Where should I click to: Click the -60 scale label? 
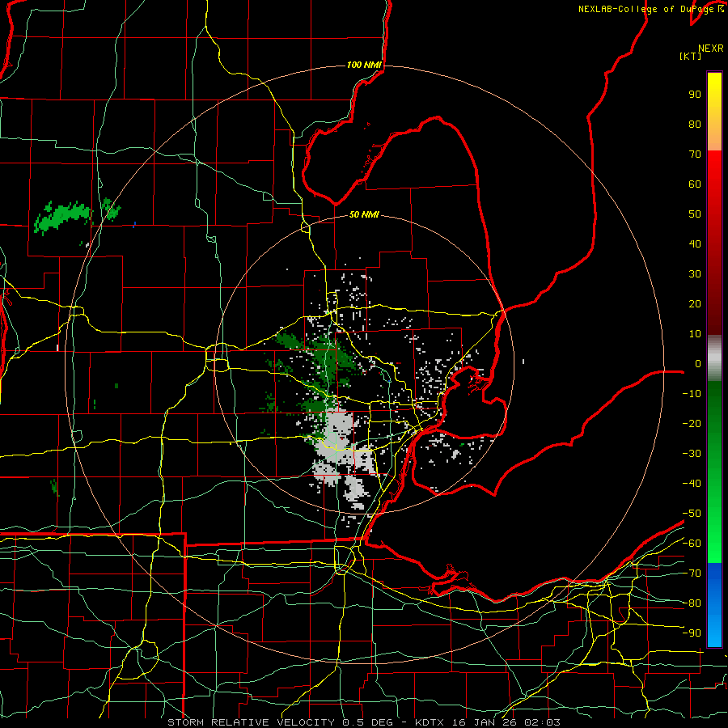tap(692, 543)
